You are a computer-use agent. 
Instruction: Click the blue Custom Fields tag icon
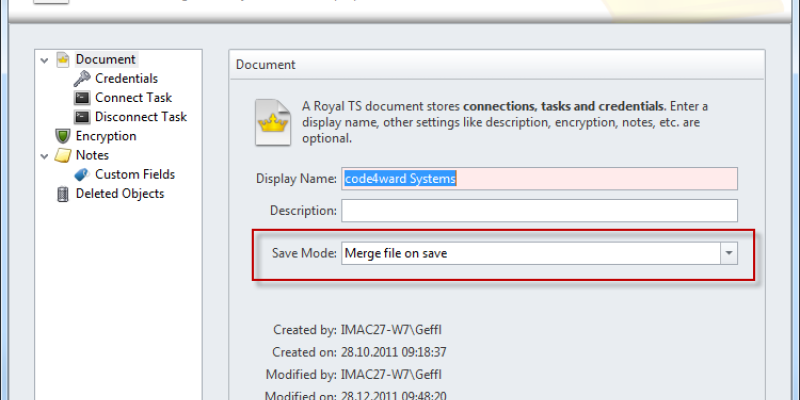(x=82, y=175)
